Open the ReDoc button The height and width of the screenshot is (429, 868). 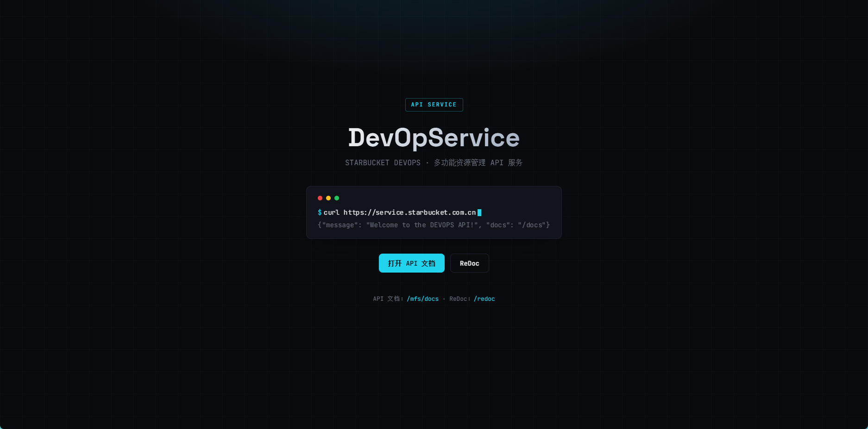pos(469,263)
